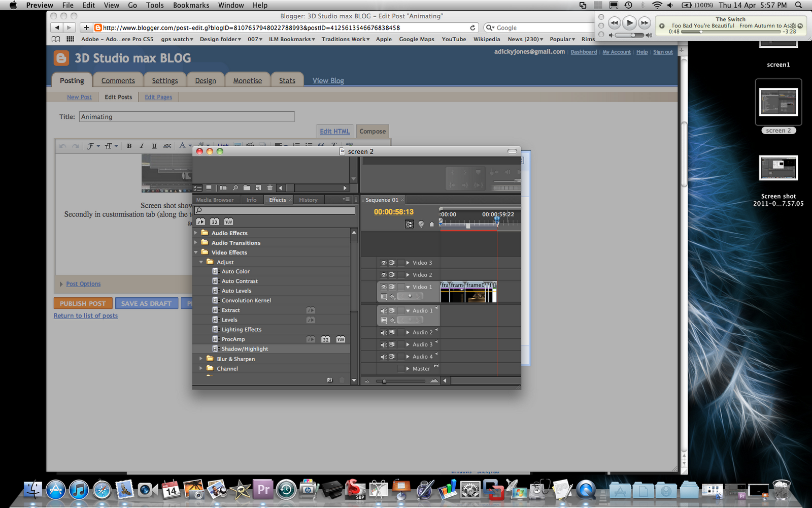This screenshot has height=508, width=812.
Task: Expand the Audio Transitions folder
Action: click(x=196, y=243)
